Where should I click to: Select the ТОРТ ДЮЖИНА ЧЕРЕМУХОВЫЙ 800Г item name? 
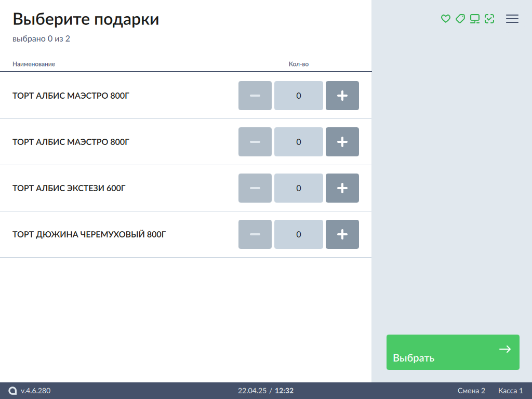(89, 234)
